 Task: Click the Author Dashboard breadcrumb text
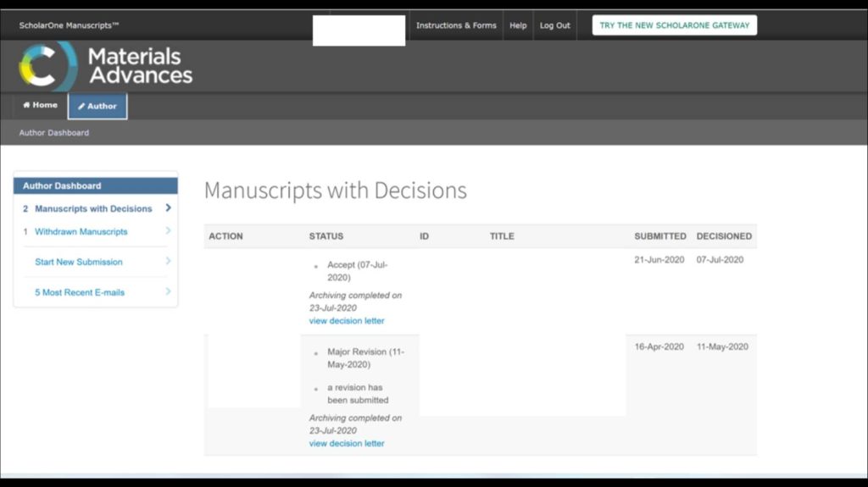pos(53,133)
